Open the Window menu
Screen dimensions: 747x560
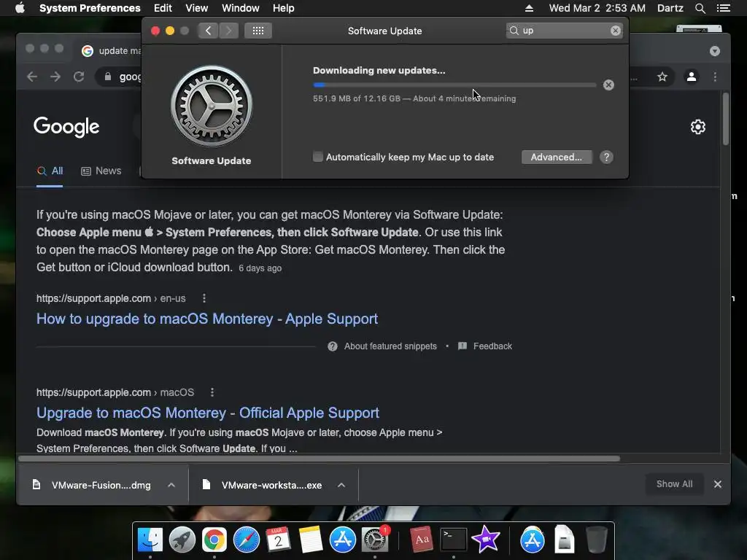241,8
